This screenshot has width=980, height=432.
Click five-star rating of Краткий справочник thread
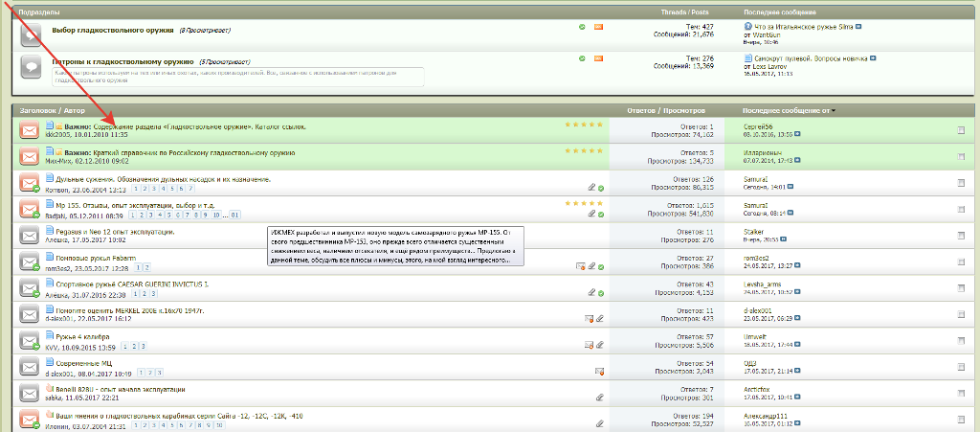(584, 150)
